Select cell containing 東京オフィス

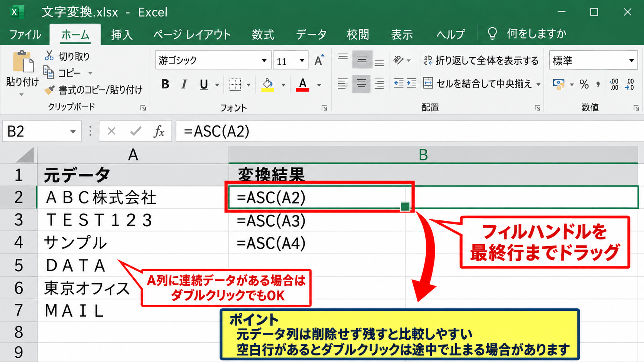click(x=133, y=288)
